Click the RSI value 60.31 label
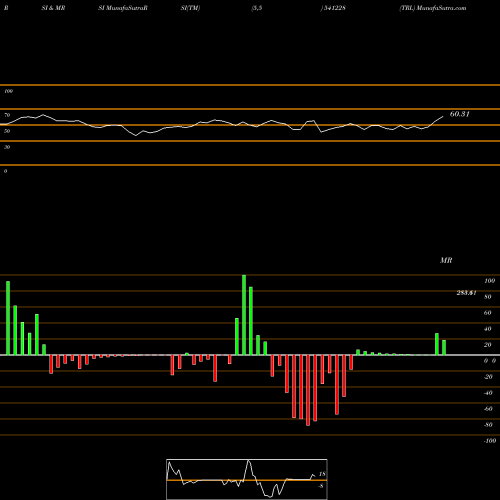This screenshot has height=500, width=500. coord(460,114)
